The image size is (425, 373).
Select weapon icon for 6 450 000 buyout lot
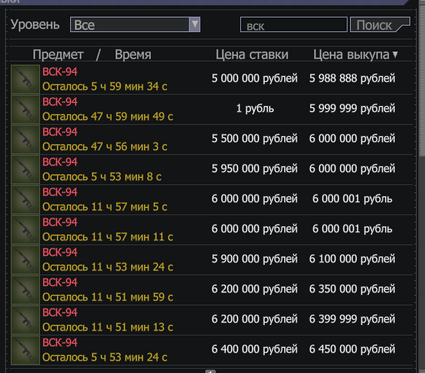pos(25,350)
